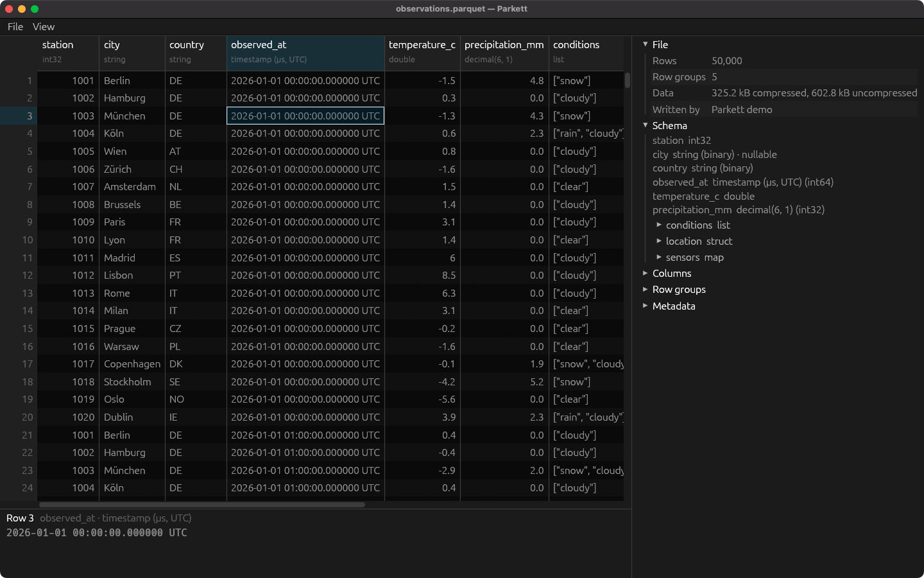Select the temperature_c column header
924x578 pixels.
click(422, 53)
